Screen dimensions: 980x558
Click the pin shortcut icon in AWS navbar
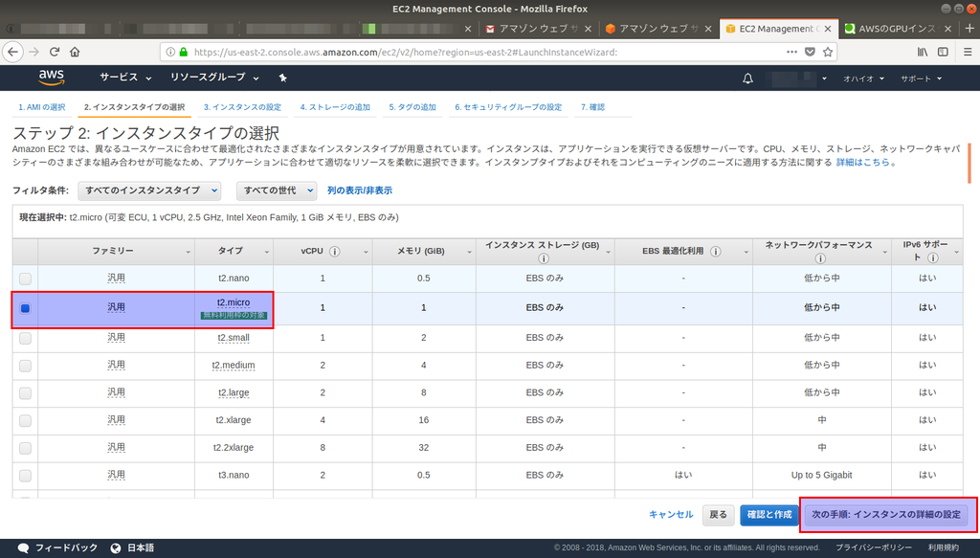tap(282, 78)
